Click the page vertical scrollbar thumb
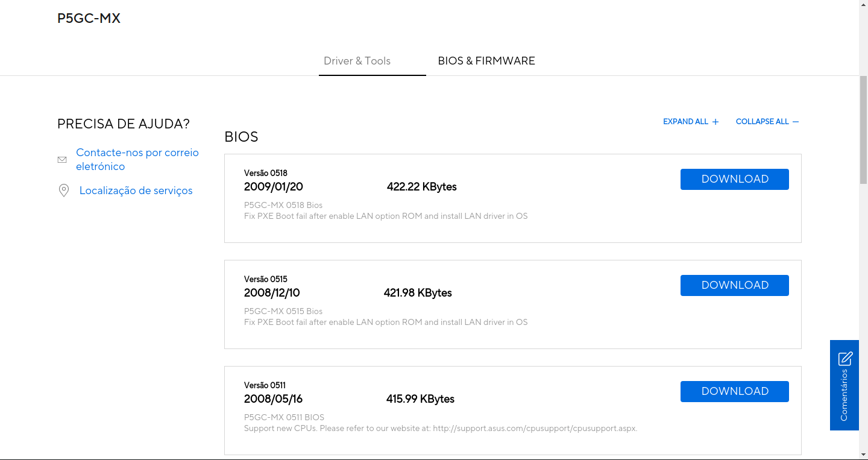868x460 pixels. [x=863, y=130]
